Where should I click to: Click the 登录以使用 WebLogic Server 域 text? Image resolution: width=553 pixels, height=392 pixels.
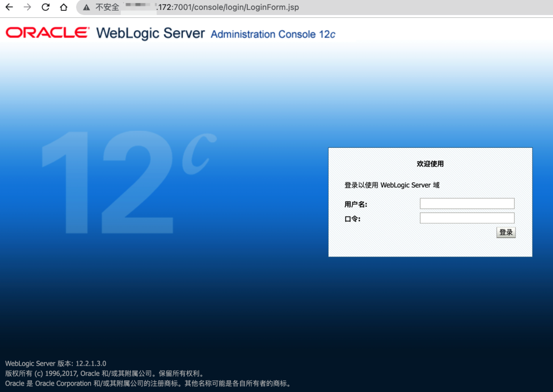pos(392,185)
